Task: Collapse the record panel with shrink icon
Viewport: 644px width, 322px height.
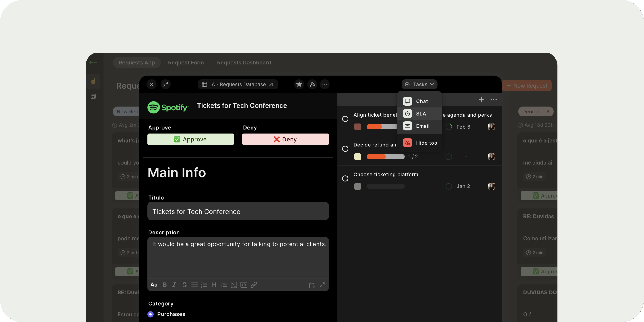Action: tap(165, 84)
